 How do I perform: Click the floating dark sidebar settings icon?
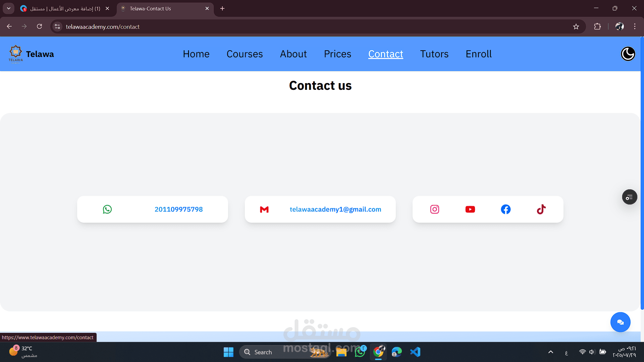pos(630,197)
